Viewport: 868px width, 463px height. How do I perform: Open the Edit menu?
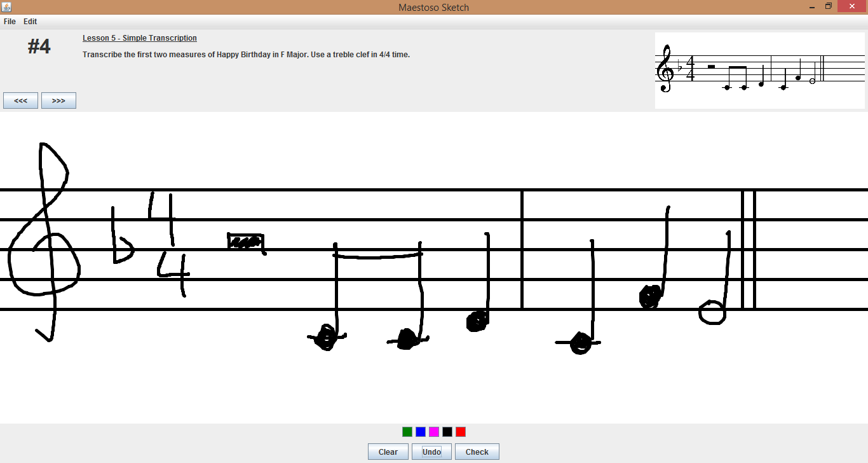[31, 22]
